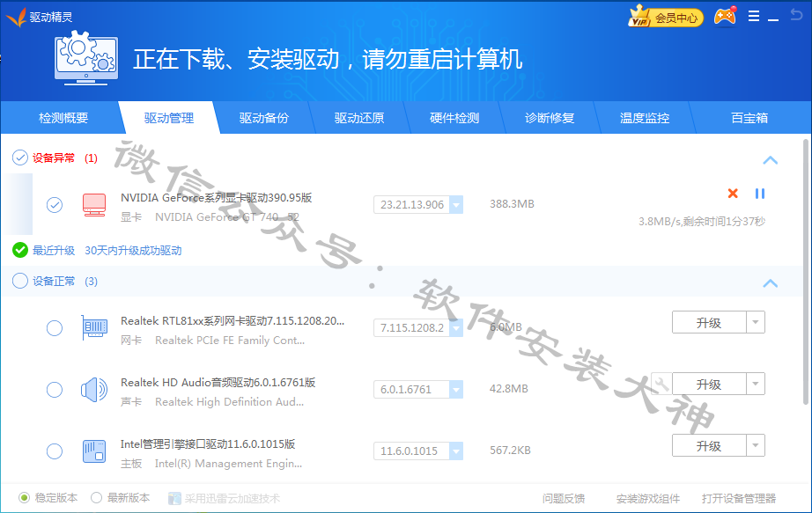Click the green check 最近升级 icon
Screen dimensions: 812x513
click(x=20, y=250)
